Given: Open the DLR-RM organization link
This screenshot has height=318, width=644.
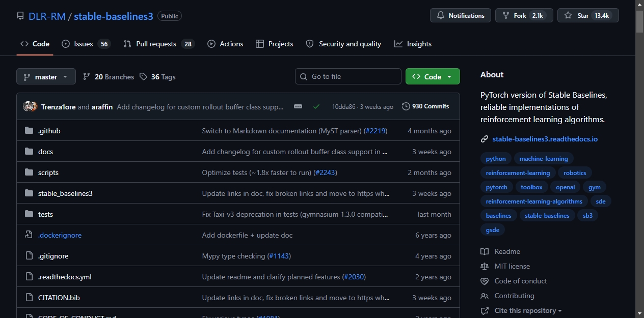Looking at the screenshot, I should [x=47, y=16].
